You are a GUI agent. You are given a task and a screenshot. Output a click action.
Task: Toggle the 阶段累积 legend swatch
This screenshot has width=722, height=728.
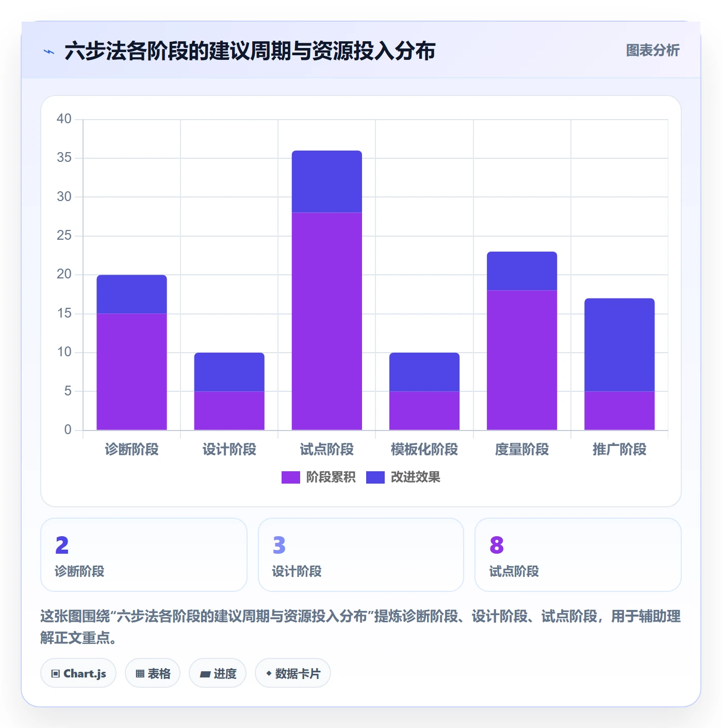pyautogui.click(x=290, y=477)
